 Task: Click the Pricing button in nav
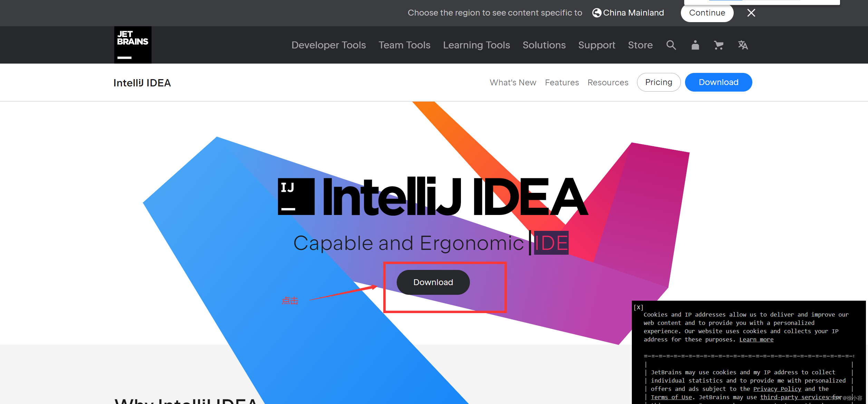point(658,82)
